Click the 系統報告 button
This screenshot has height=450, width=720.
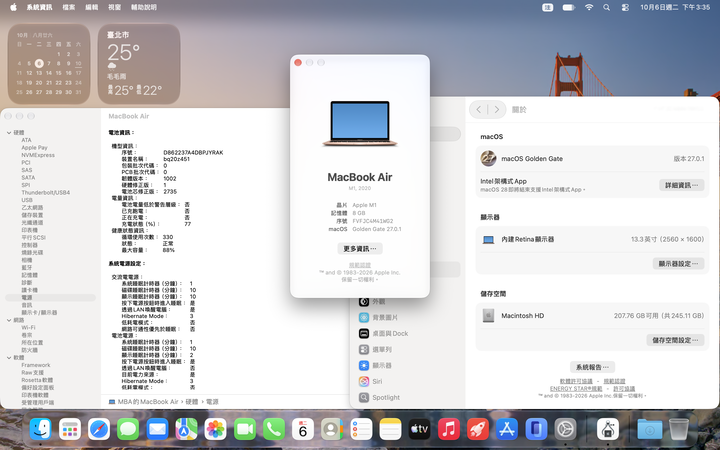point(592,367)
